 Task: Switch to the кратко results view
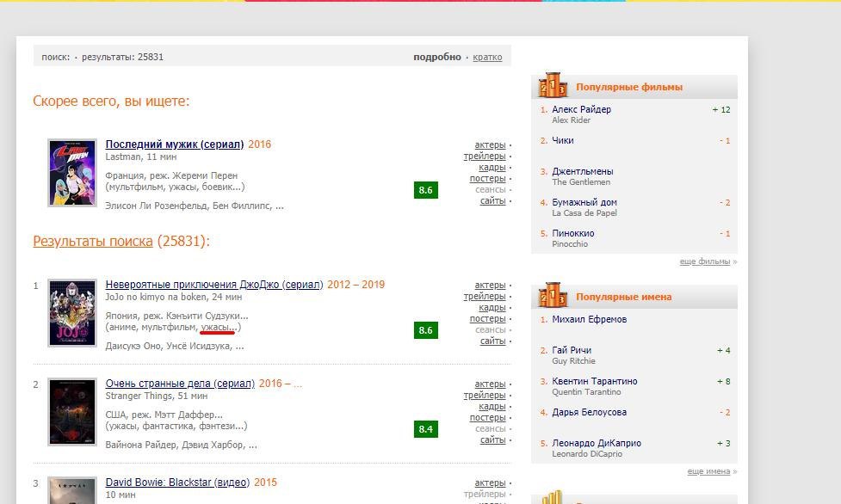[x=487, y=57]
